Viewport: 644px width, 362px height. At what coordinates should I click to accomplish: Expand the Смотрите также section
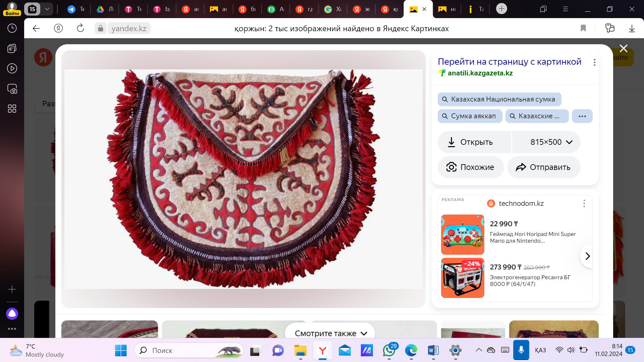coord(330,333)
